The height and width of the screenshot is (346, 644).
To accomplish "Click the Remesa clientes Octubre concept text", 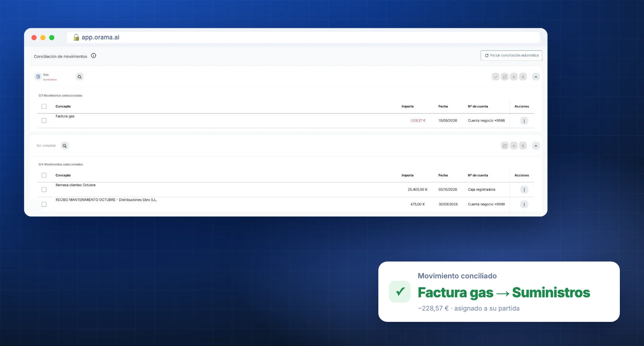I will tap(76, 185).
